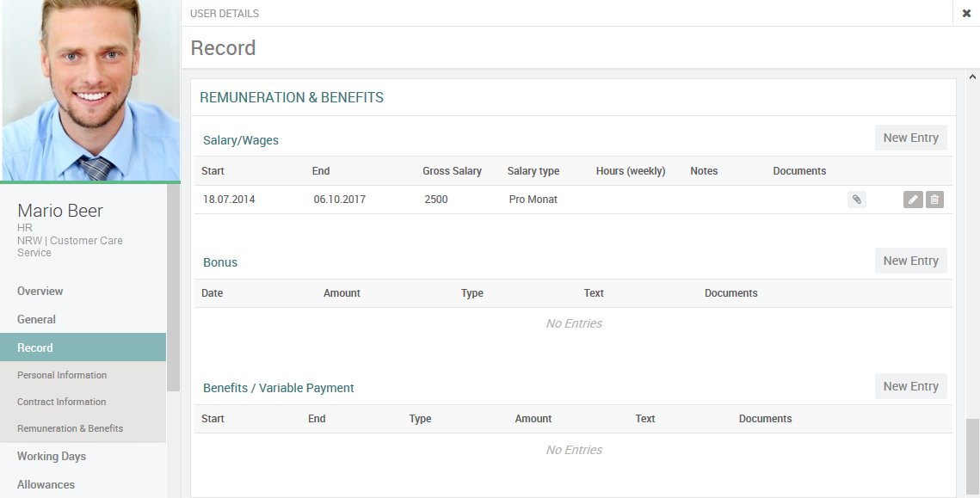
Task: Delete the salary entry using trash icon
Action: [x=935, y=200]
